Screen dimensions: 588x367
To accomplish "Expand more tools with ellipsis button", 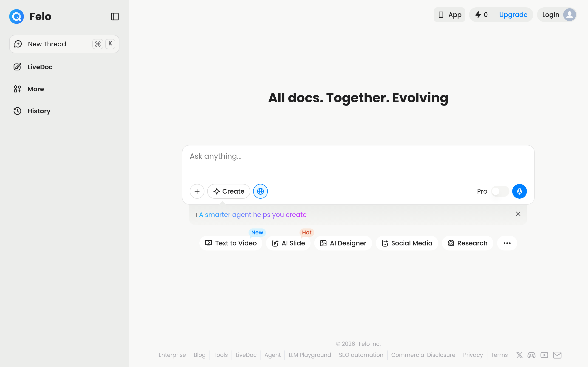I will point(507,243).
